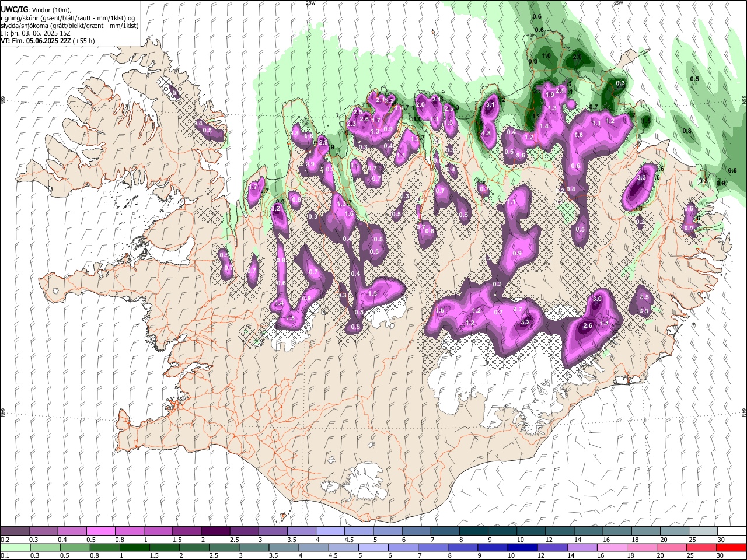Select the medium green 0.5 swatch in bottom legend row
Screen dimensions: 747x560
pos(75,547)
